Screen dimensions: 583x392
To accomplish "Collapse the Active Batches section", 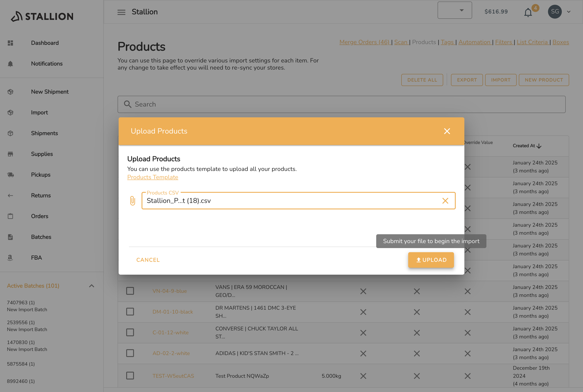I will 91,286.
